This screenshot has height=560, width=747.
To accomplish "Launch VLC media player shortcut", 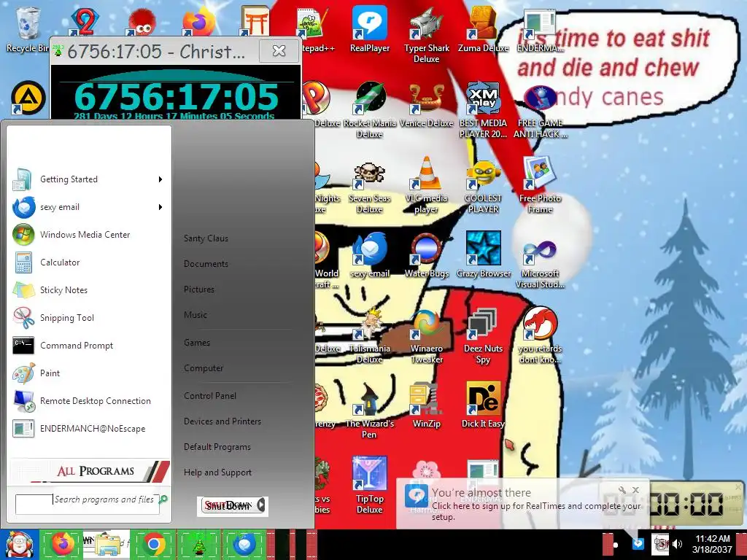I will click(426, 186).
